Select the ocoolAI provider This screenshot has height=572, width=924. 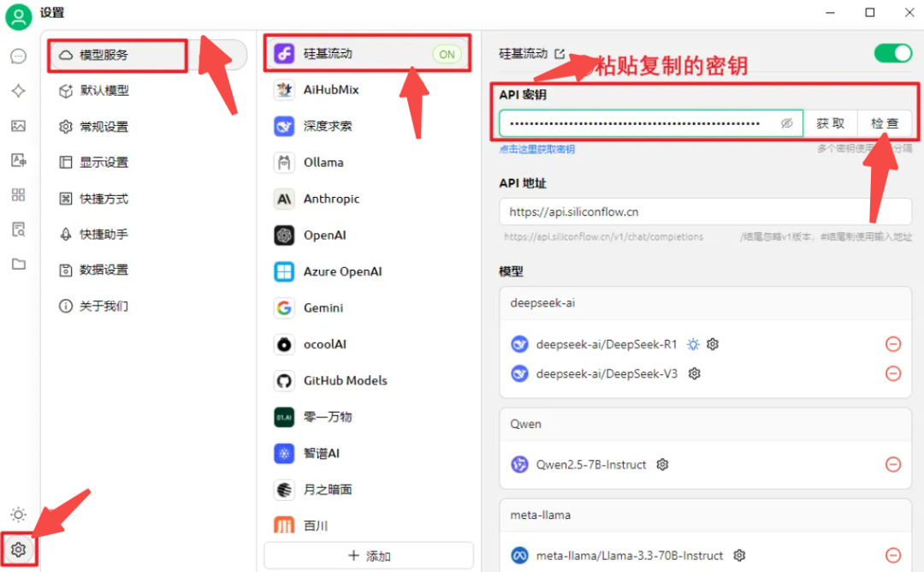point(368,343)
